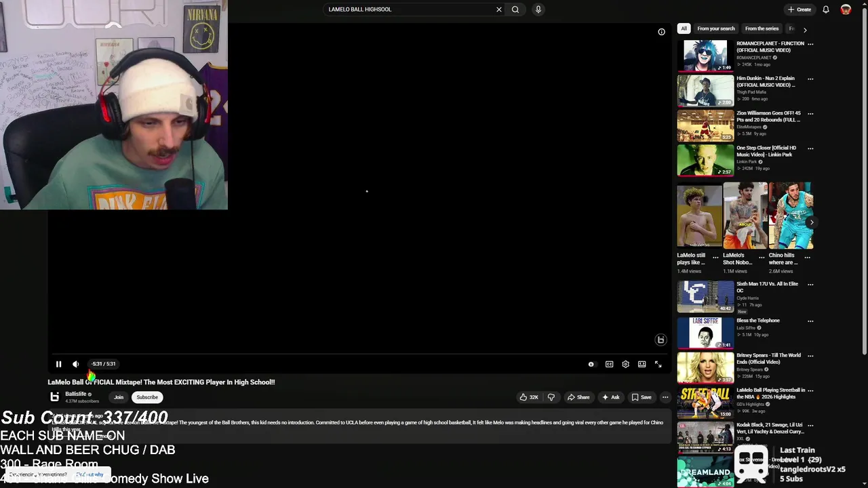Click the video progress bar
868x488 pixels.
point(359,354)
